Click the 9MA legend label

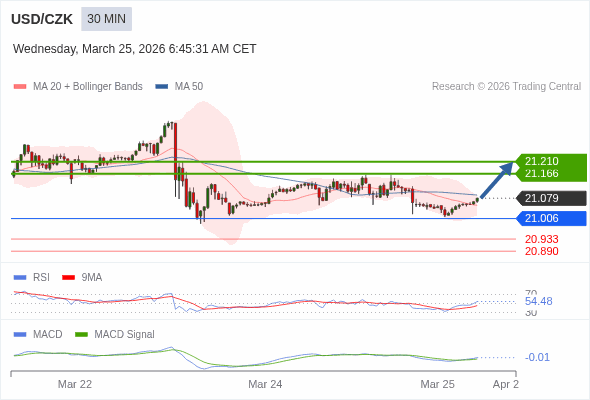(x=91, y=278)
